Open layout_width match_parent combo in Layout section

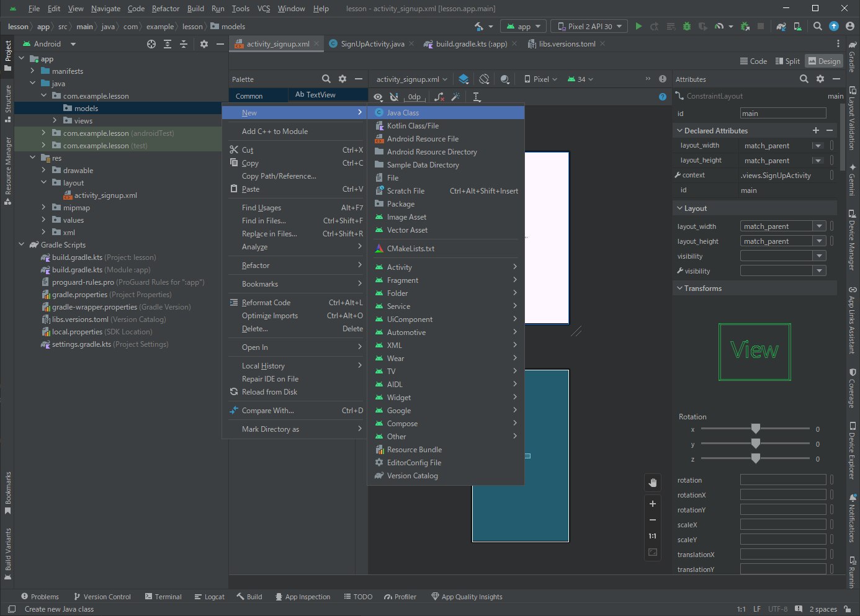pos(782,226)
